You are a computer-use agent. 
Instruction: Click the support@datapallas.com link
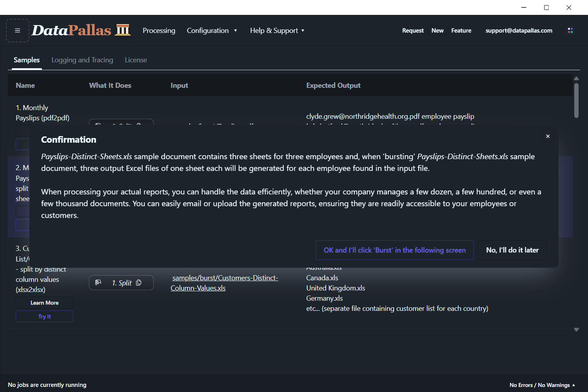pyautogui.click(x=519, y=31)
